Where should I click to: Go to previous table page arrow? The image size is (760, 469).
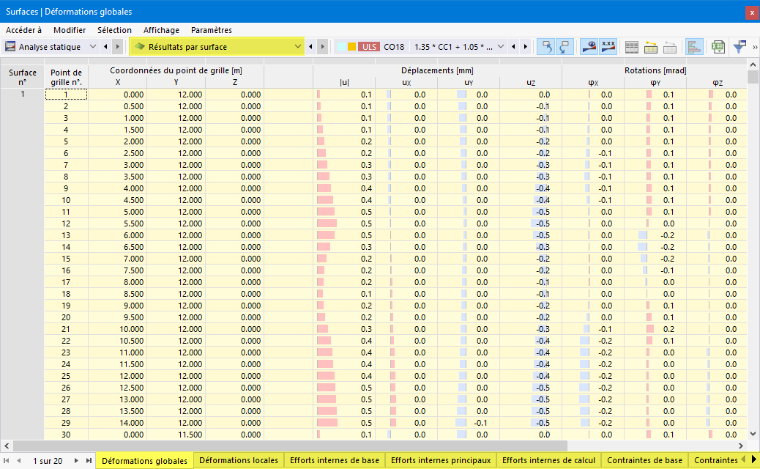(x=19, y=460)
